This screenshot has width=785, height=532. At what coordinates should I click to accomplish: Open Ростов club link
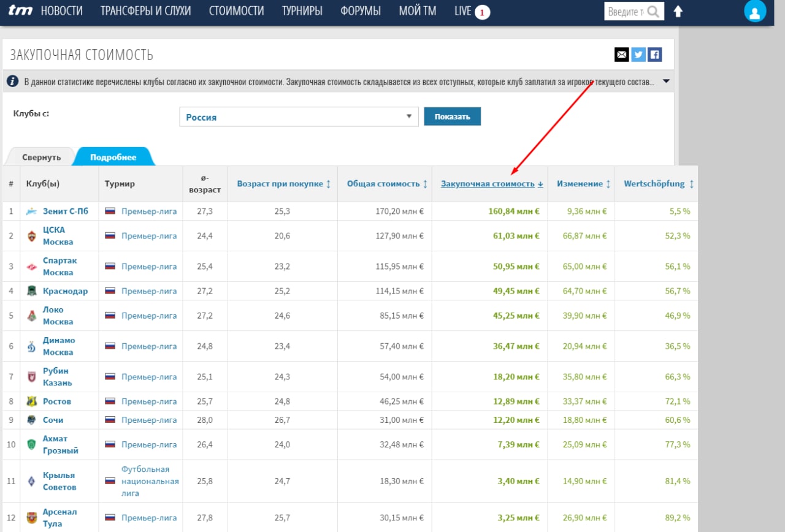57,401
